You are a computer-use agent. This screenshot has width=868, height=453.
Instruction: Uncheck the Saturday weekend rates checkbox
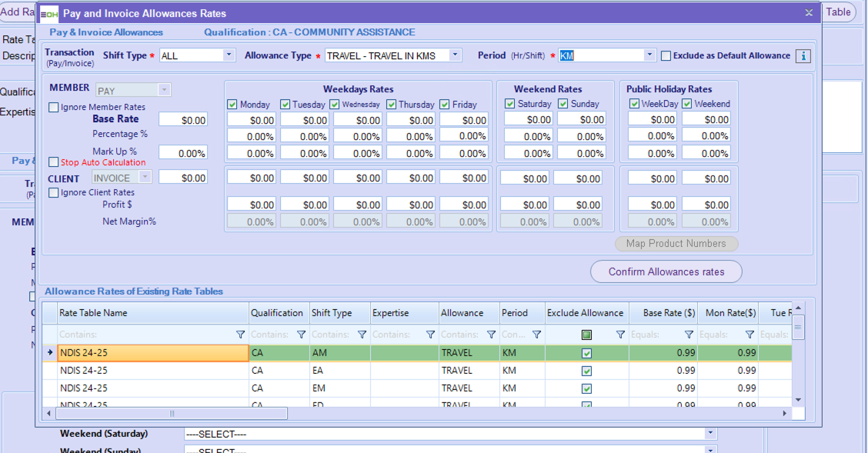[509, 104]
